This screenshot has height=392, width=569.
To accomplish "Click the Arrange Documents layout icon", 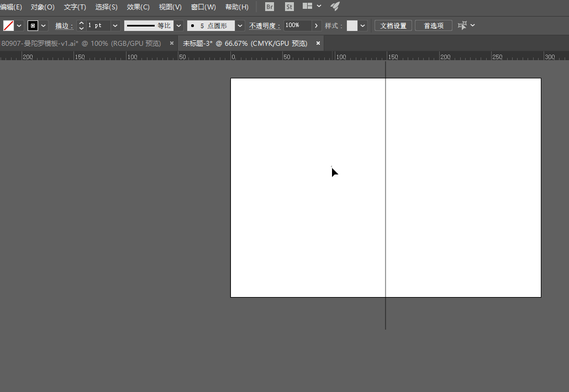I will 307,6.
